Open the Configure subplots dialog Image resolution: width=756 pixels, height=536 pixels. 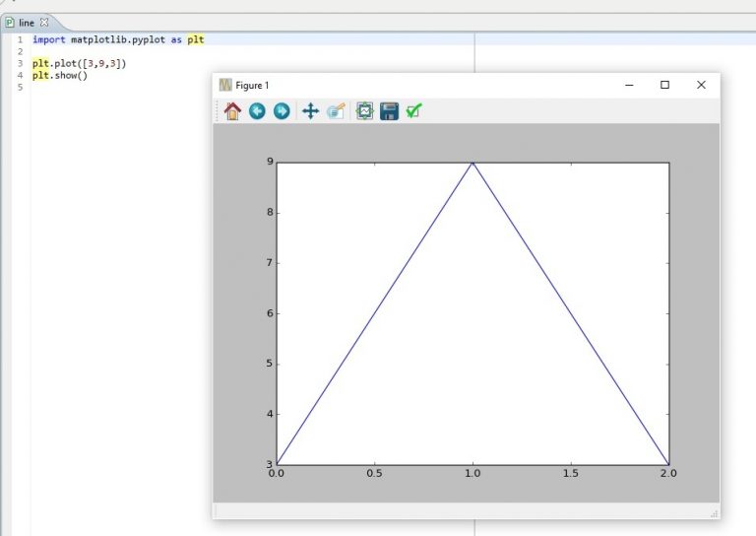click(x=364, y=111)
